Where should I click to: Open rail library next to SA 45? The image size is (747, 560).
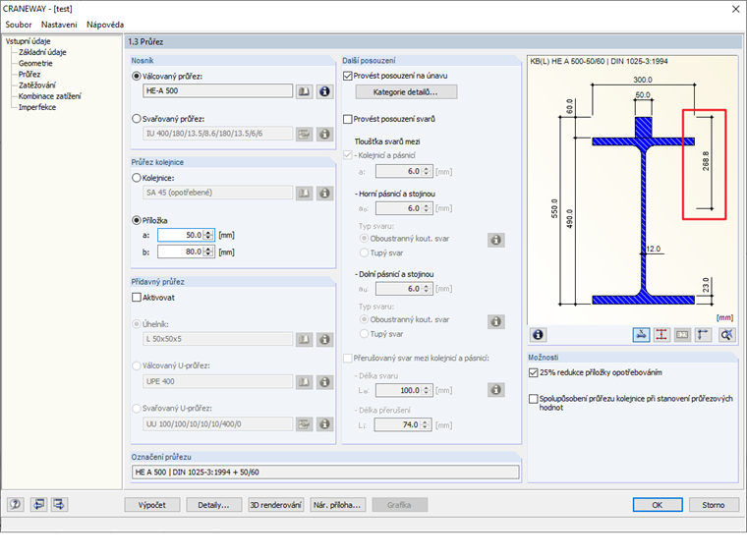pos(304,193)
